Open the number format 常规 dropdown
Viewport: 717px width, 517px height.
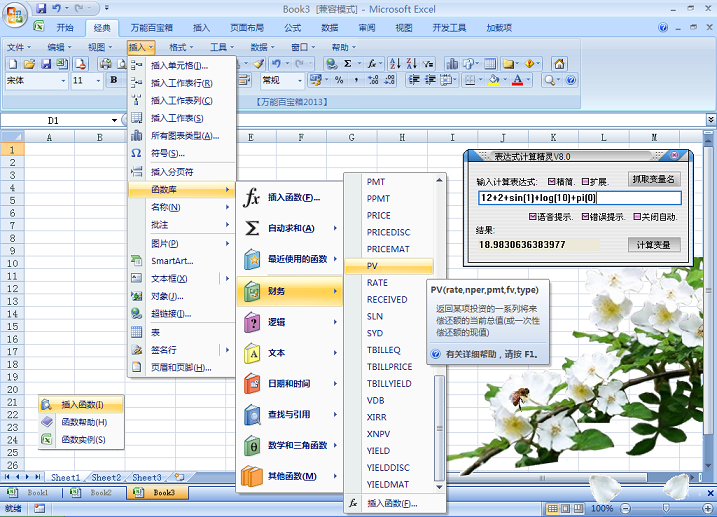[300, 81]
